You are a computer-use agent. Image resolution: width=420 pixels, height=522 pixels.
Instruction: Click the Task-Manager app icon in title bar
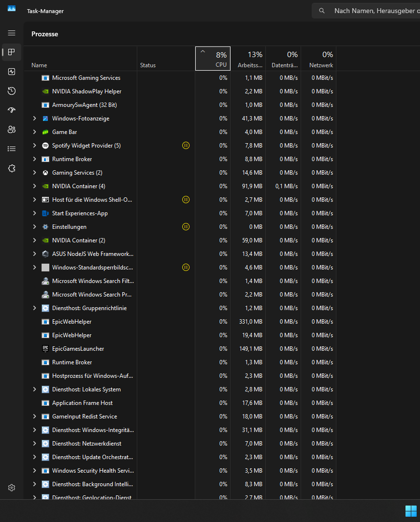click(x=12, y=8)
